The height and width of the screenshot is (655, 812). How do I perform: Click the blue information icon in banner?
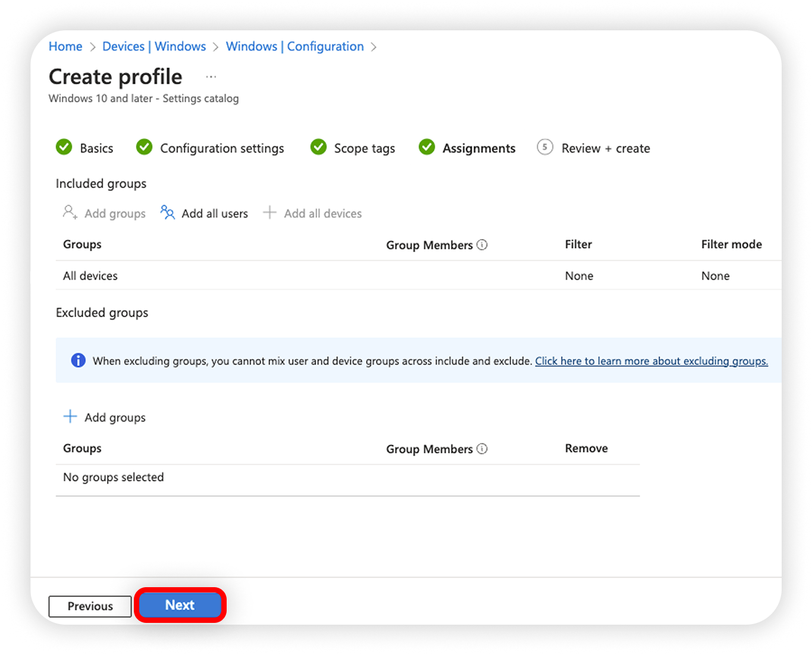[x=78, y=361]
